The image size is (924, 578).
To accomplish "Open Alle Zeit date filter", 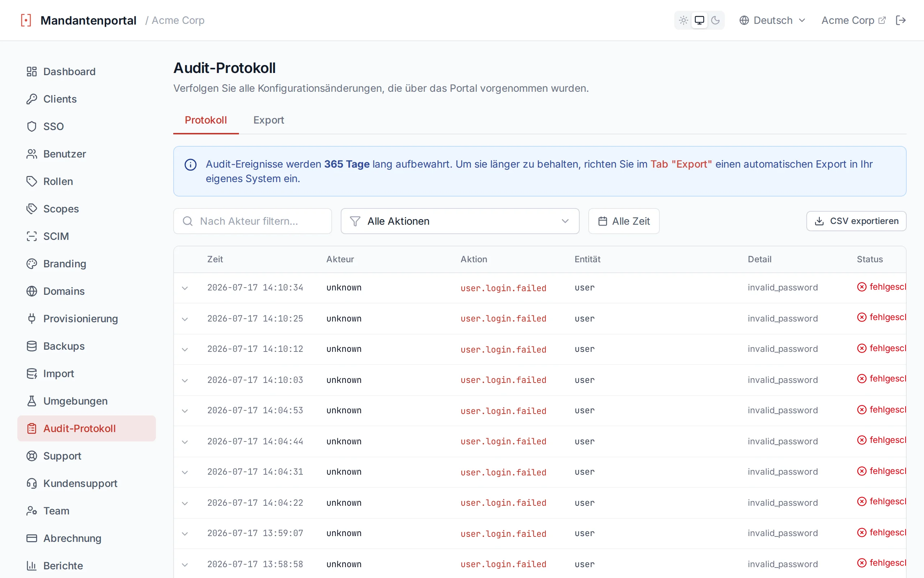I will (623, 221).
